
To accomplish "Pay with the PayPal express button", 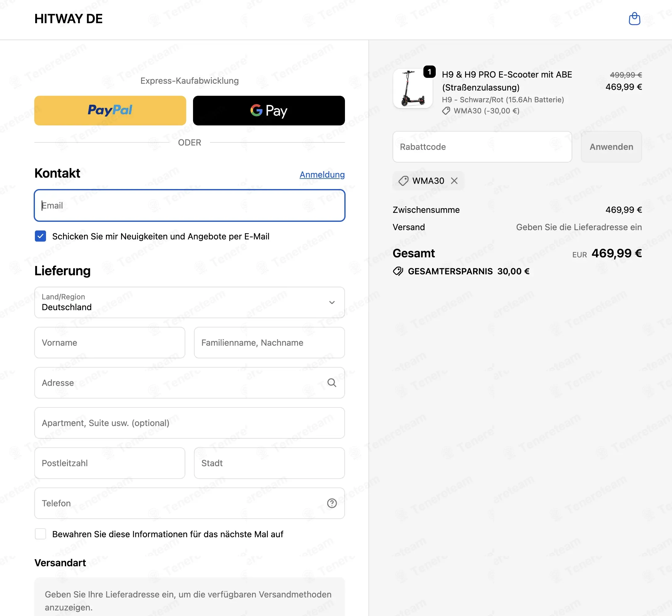I will coord(110,110).
